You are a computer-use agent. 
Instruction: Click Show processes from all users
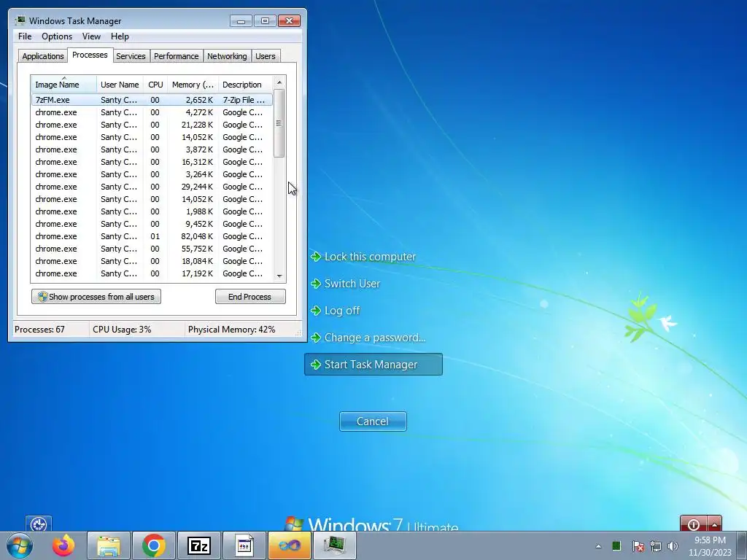tap(96, 297)
